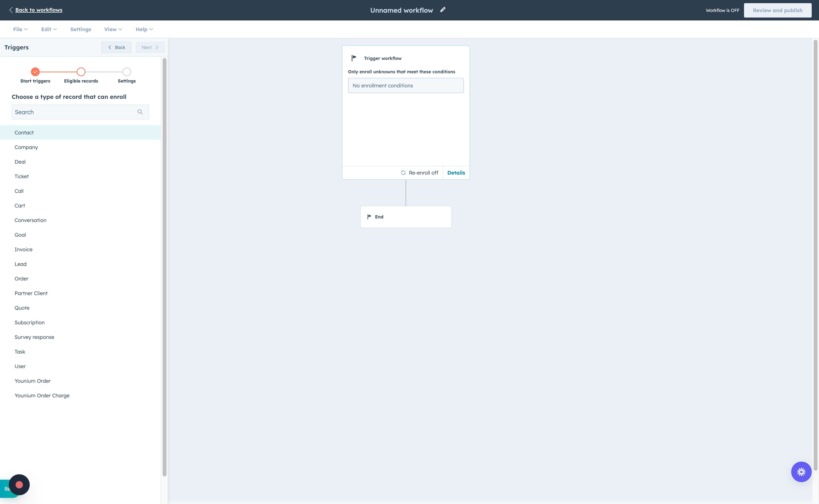Expand the Edit dropdown menu
This screenshot has height=504, width=819.
coord(49,29)
